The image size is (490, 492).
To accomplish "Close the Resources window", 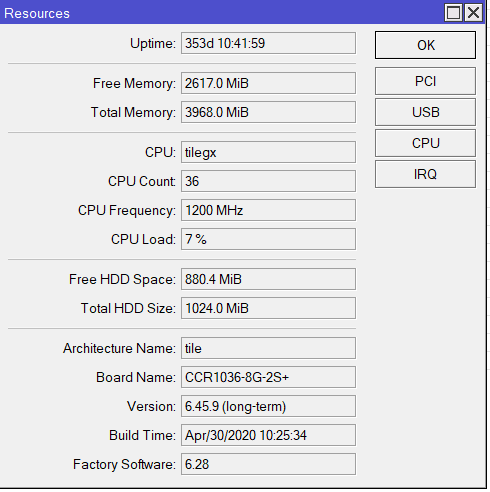I will click(x=473, y=13).
